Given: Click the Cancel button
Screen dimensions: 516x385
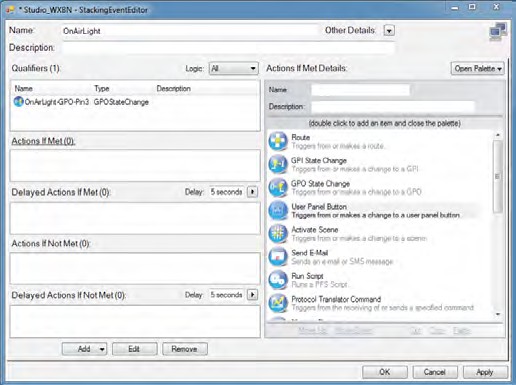Looking at the screenshot, I should (x=435, y=372).
